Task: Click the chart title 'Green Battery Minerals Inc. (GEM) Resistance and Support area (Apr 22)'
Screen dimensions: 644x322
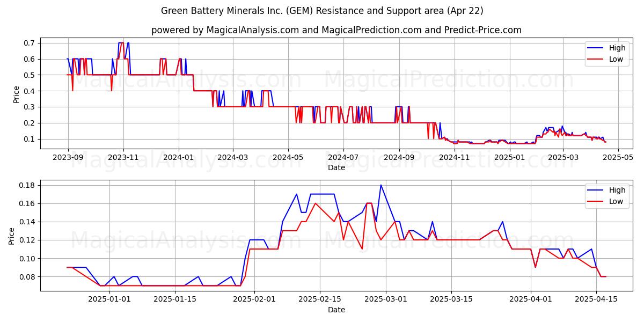Action: pyautogui.click(x=322, y=11)
